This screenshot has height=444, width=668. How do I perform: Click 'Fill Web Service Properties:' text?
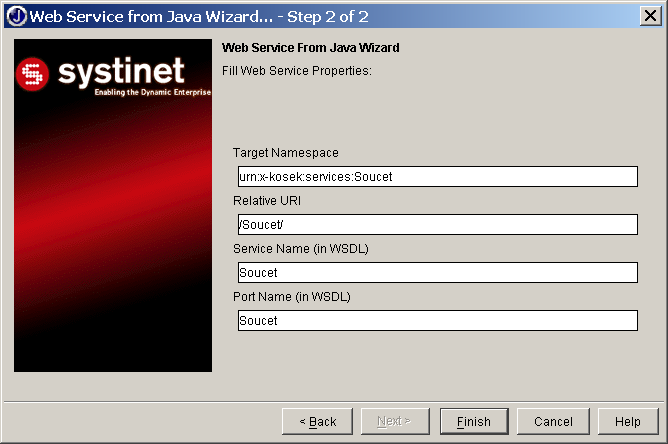tap(297, 71)
